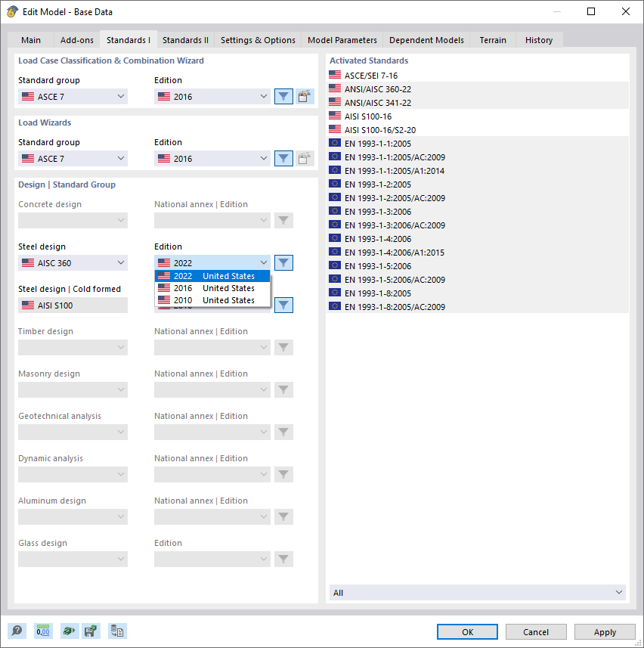Select AISI S100-16/S2-20 entry
The image size is (644, 648).
(478, 130)
